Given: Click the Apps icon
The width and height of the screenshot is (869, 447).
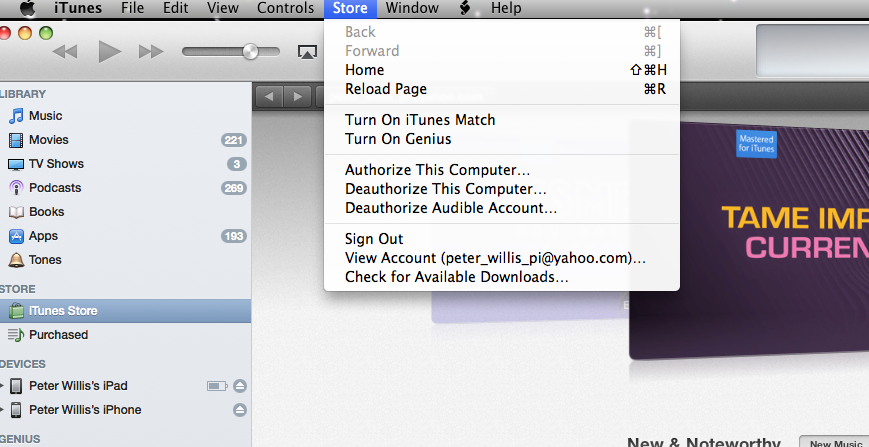Looking at the screenshot, I should pyautogui.click(x=16, y=236).
